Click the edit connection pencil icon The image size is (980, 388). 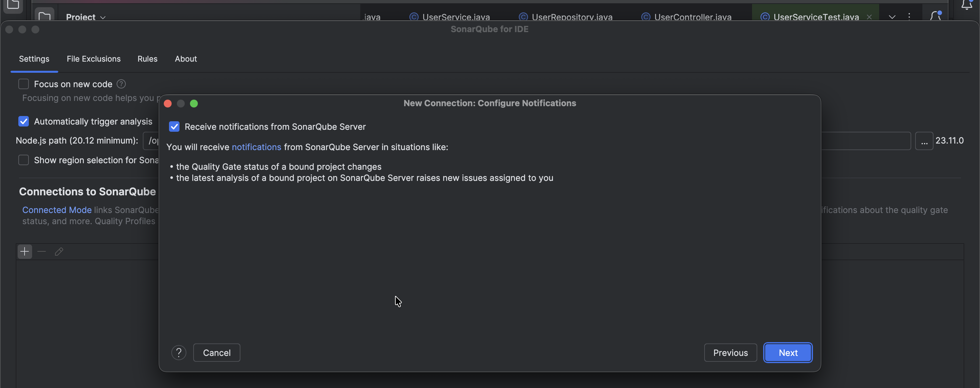click(x=59, y=252)
